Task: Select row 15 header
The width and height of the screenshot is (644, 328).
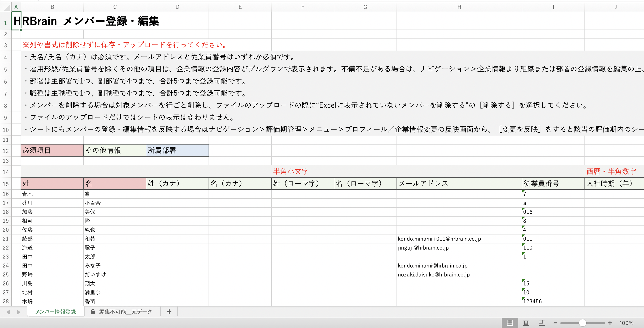Action: tap(6, 184)
